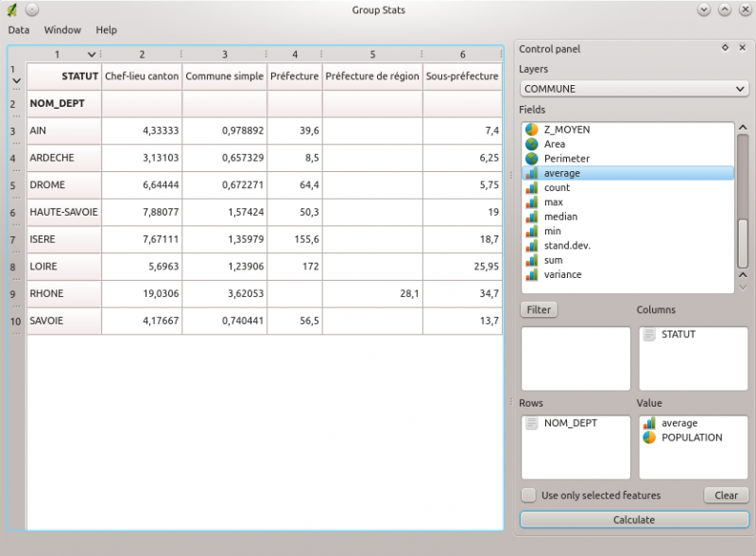The image size is (756, 556).
Task: Open the COMMUNE layers dropdown
Action: pos(633,89)
